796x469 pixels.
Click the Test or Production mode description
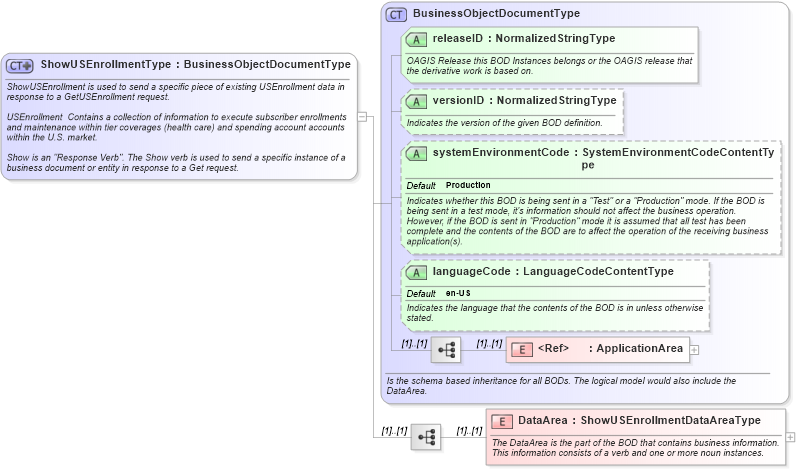(x=587, y=221)
